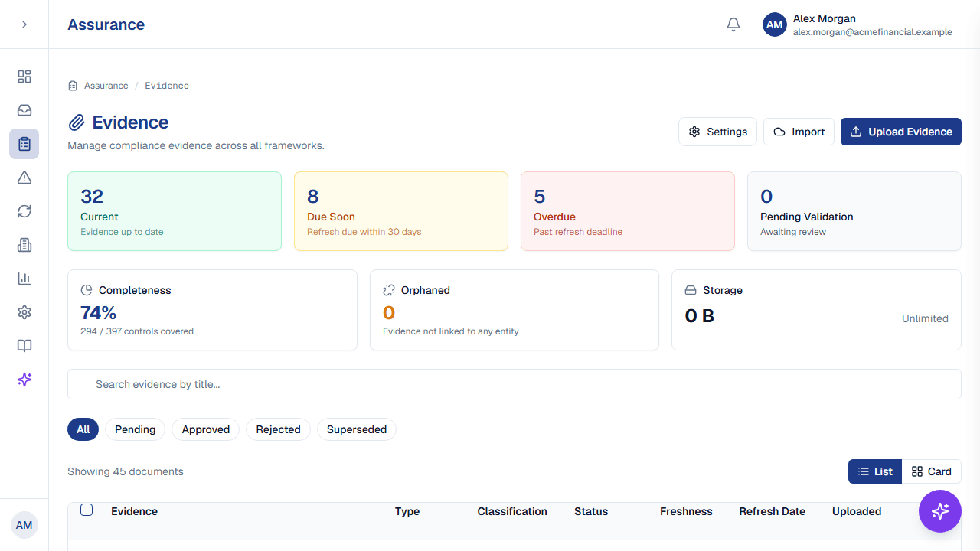The width and height of the screenshot is (980, 551).
Task: Open the gear settings icon in sidebar
Action: (24, 312)
